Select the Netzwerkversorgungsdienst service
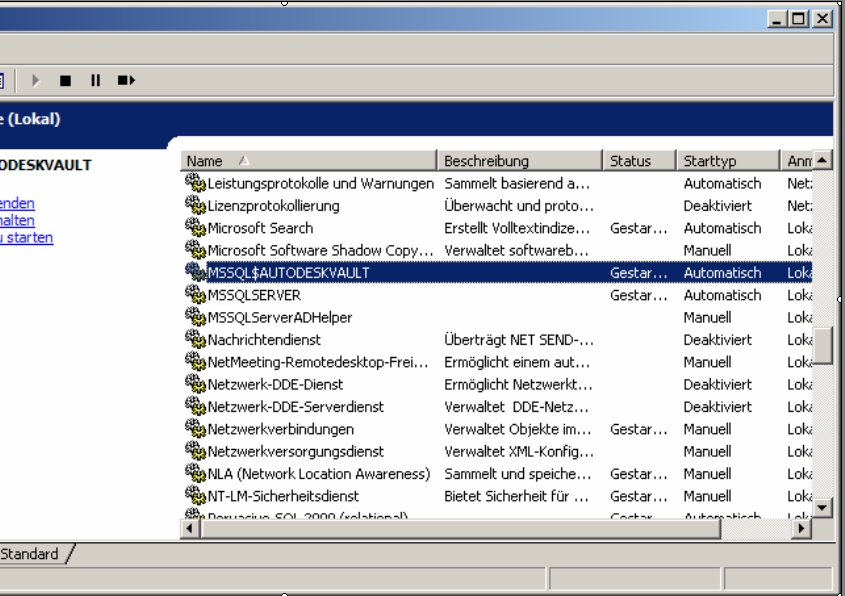The height and width of the screenshot is (596, 845). click(x=296, y=452)
